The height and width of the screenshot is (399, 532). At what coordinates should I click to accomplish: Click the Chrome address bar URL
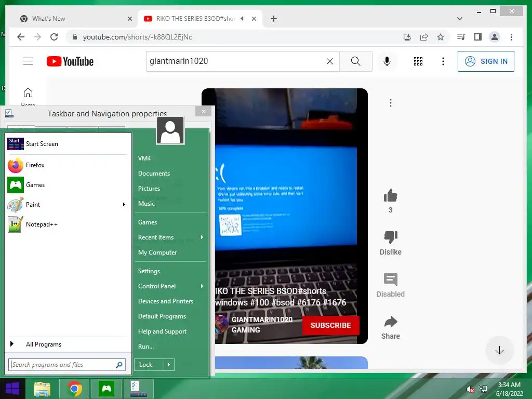[137, 37]
